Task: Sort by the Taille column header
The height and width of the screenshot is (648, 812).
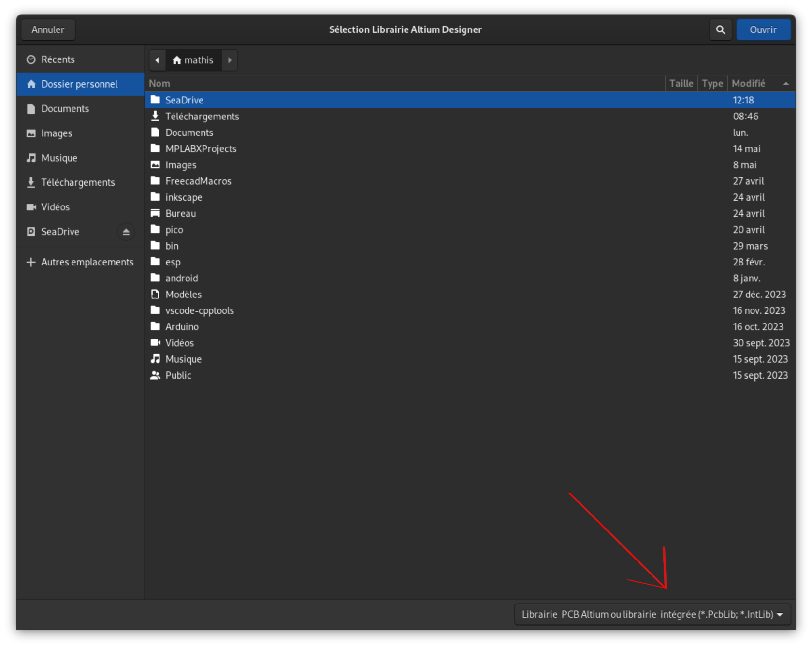Action: click(x=681, y=84)
